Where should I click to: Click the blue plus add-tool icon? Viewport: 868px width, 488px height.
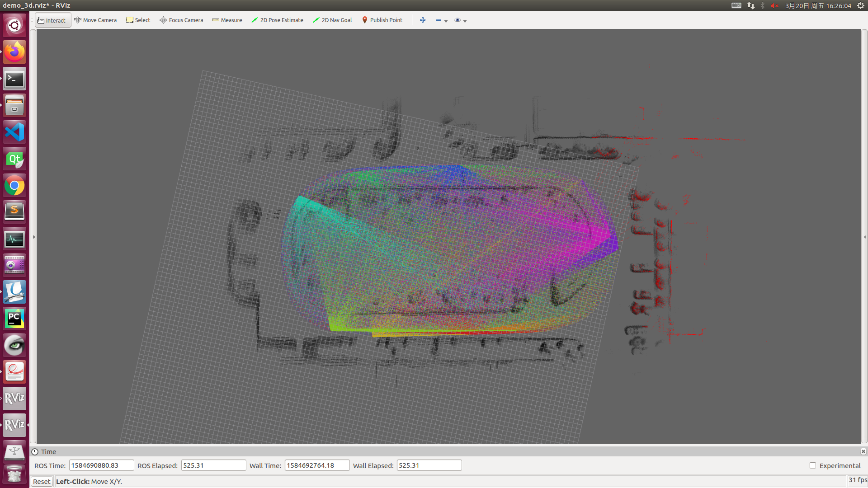[x=423, y=20]
